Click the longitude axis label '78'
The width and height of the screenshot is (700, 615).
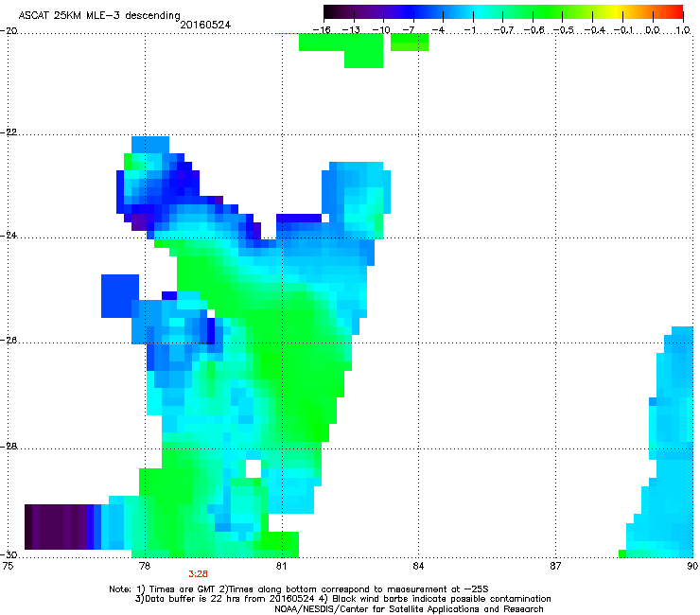pyautogui.click(x=145, y=566)
